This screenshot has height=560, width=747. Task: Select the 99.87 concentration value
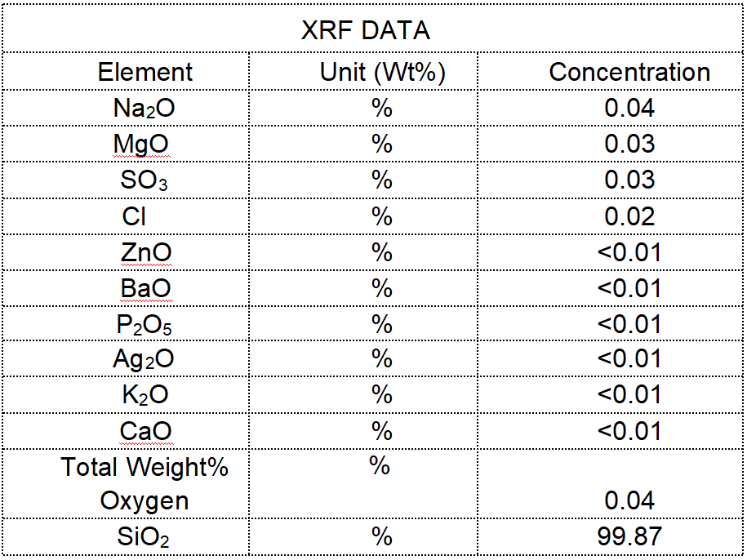[629, 536]
